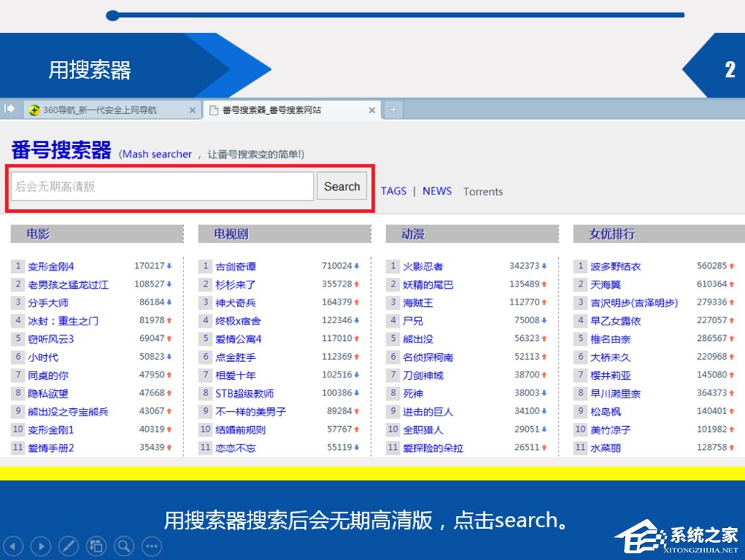Click inside the search input box
The image size is (745, 560).
(160, 186)
